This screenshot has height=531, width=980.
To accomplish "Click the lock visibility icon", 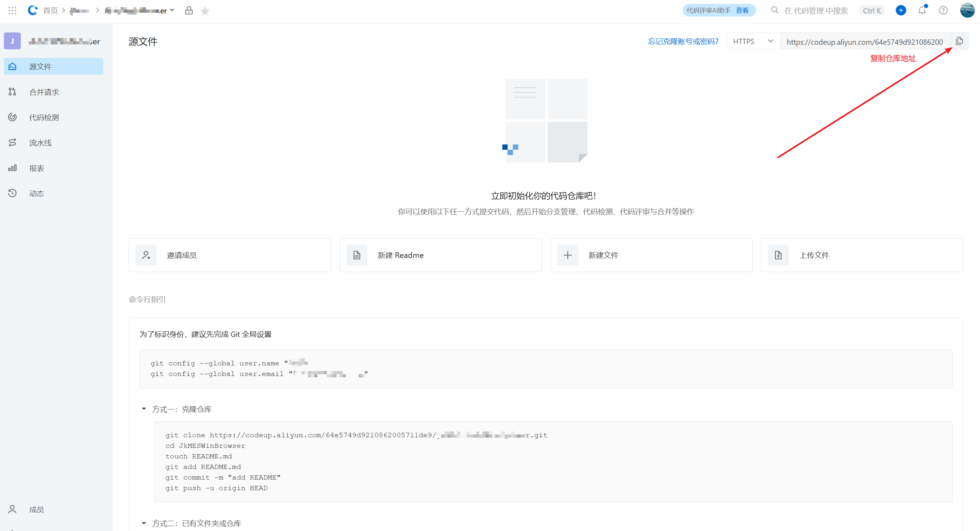I will [x=189, y=11].
